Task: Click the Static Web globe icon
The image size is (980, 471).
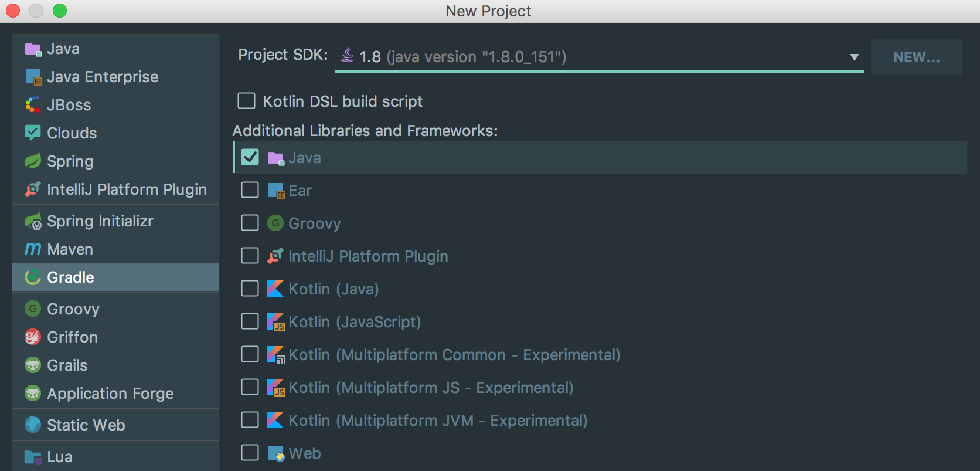Action: [x=33, y=425]
